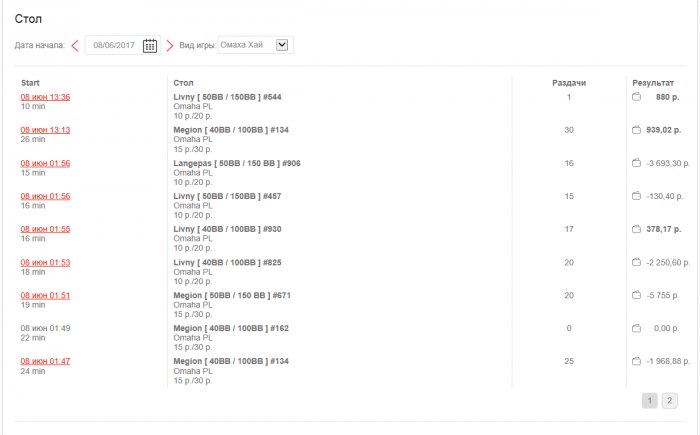Select table Livny [ 40BB / 100BB ] #930

(227, 229)
